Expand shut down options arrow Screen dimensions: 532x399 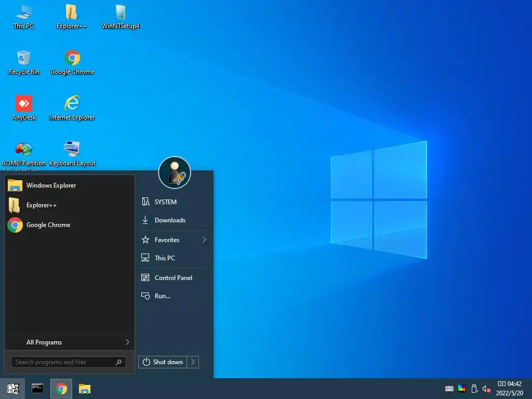pos(193,362)
